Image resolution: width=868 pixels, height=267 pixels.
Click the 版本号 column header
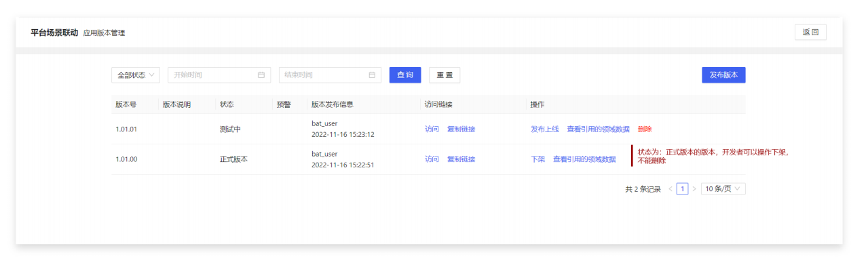pos(126,104)
